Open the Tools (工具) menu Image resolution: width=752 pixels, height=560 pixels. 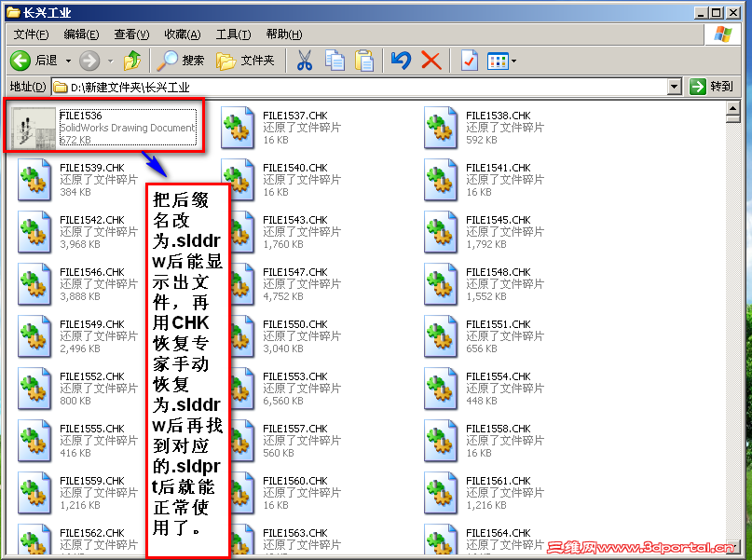pyautogui.click(x=233, y=34)
